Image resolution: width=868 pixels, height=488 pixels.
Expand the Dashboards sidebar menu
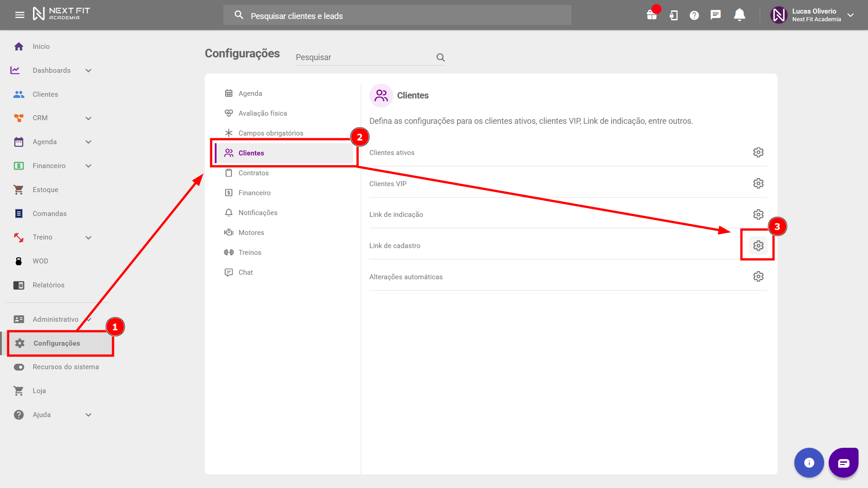52,70
